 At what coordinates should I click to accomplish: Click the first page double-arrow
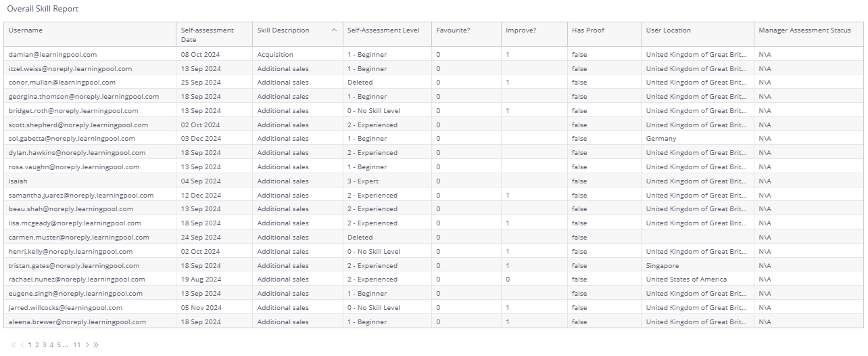tap(14, 345)
